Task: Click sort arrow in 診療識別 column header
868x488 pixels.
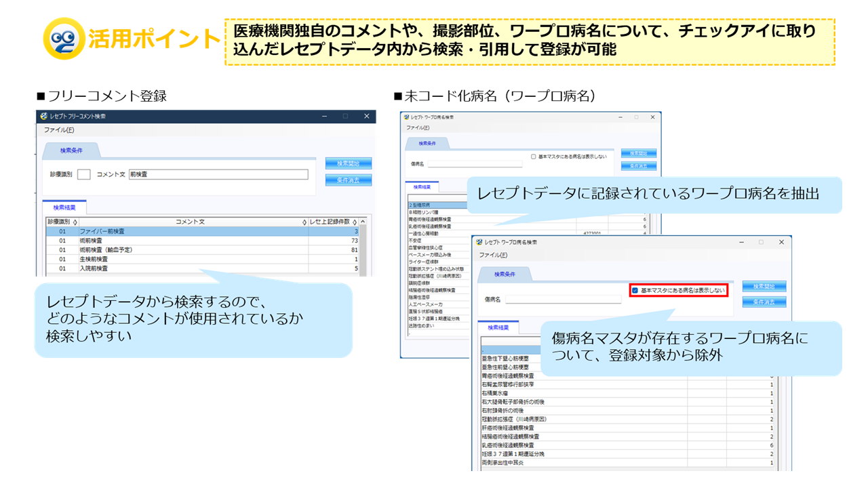Action: click(75, 222)
